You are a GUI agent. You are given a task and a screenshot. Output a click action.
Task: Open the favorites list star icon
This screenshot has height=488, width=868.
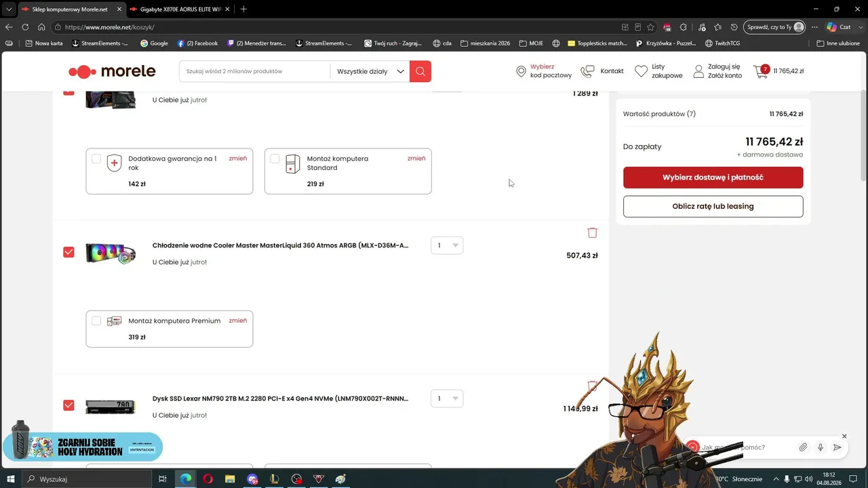click(717, 27)
